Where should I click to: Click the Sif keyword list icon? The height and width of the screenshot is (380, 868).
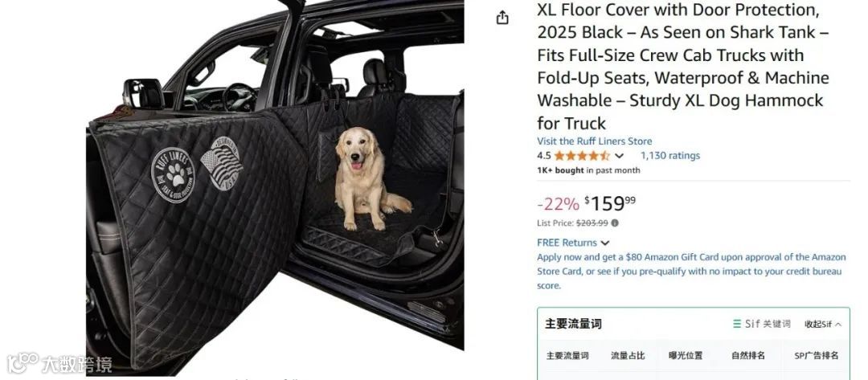737,324
